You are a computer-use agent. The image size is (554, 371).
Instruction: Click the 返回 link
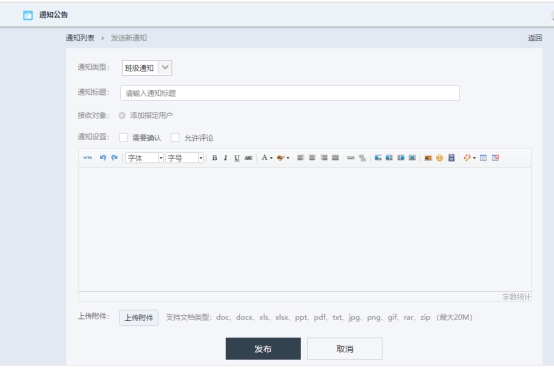pos(535,38)
